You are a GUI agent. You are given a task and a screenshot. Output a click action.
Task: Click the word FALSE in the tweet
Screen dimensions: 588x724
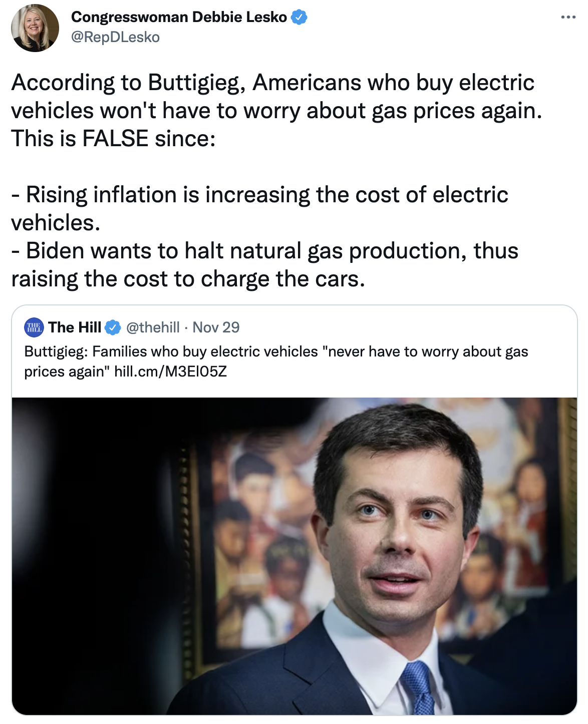pos(115,139)
